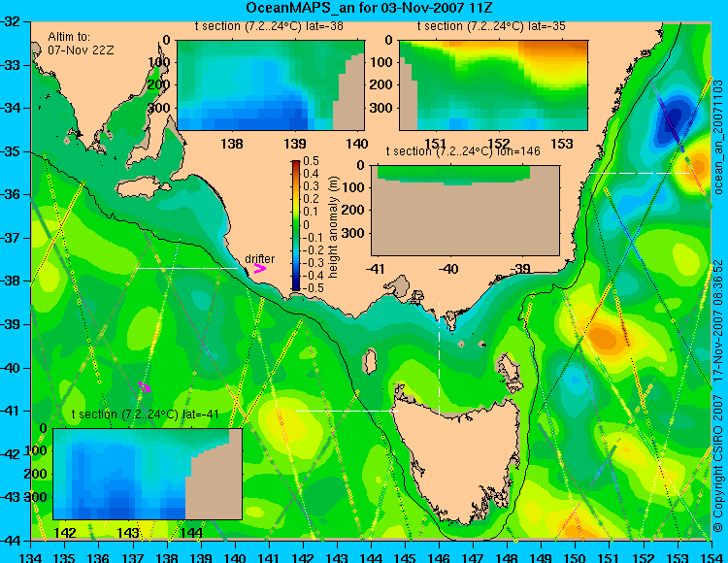Click the -40 tick in the lon=146 inset

click(x=449, y=268)
